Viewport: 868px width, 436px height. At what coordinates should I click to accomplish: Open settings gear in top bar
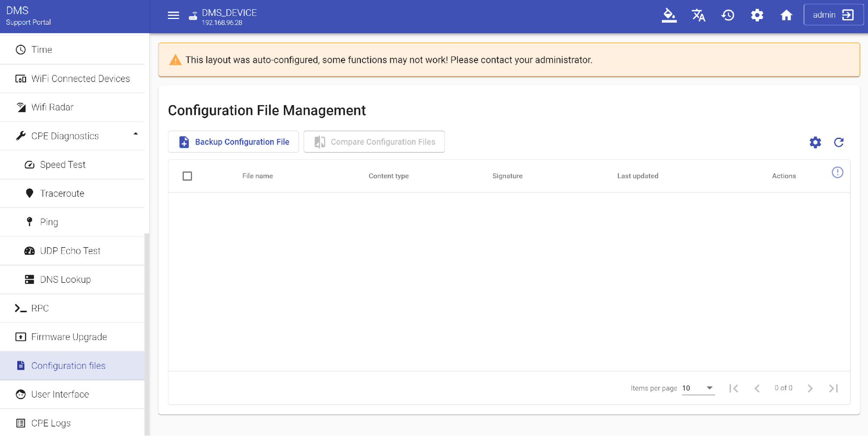point(757,15)
